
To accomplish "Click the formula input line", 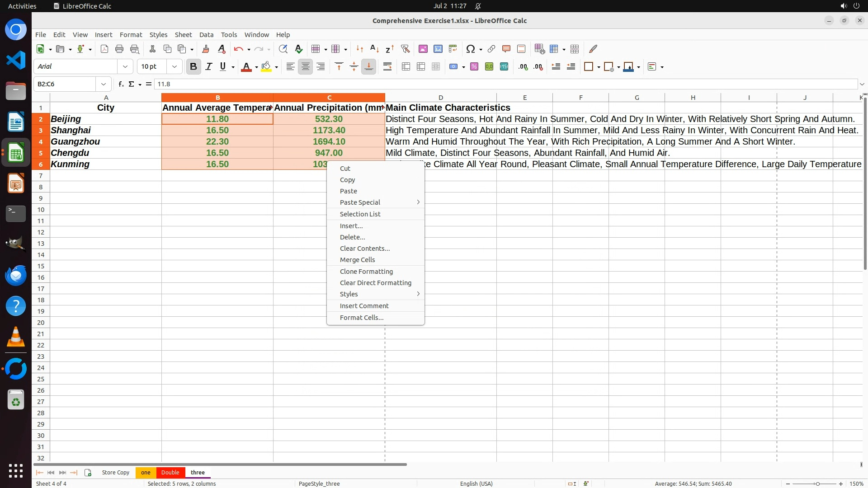I will click(497, 84).
